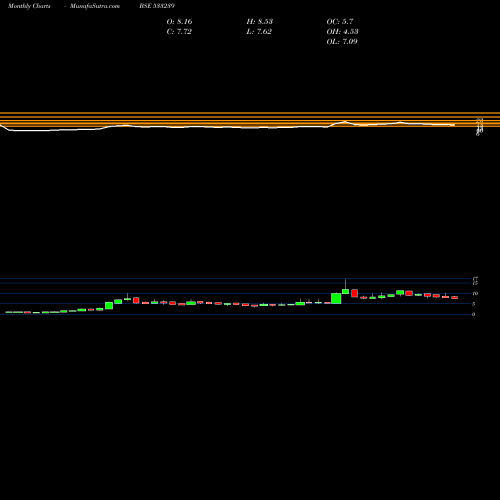The width and height of the screenshot is (500, 500).
Task: Click the "BSE 533239" symbol text
Action: 157,6
